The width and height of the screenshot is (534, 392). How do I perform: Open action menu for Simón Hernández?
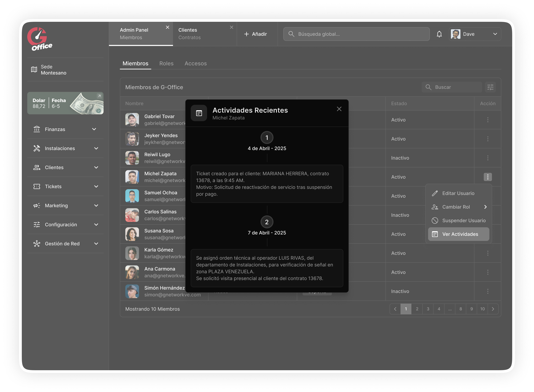488,291
